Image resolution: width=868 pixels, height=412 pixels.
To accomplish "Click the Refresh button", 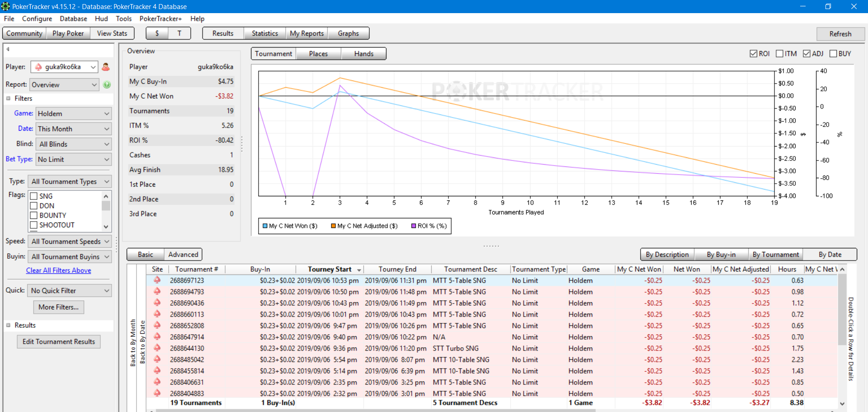I will tap(840, 34).
